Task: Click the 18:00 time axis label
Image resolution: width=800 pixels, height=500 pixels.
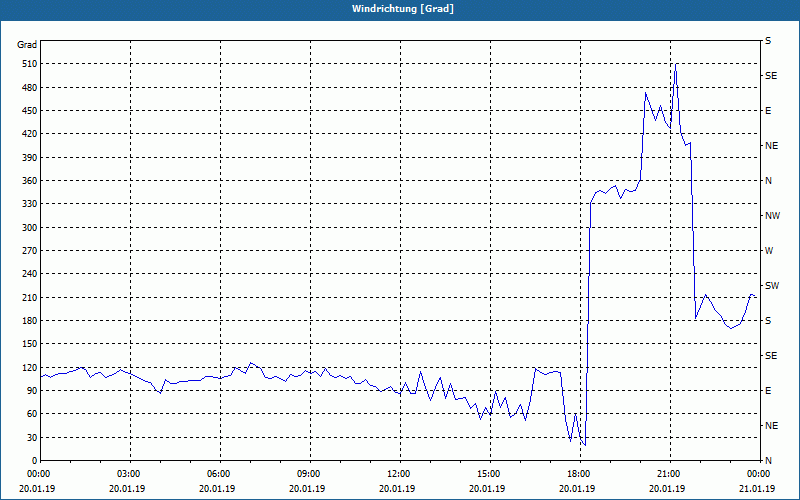Action: tap(580, 474)
